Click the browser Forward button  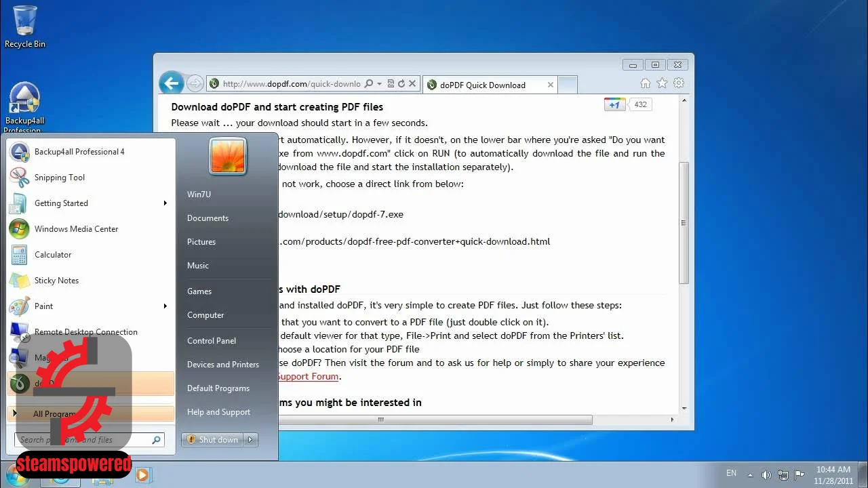pyautogui.click(x=195, y=83)
